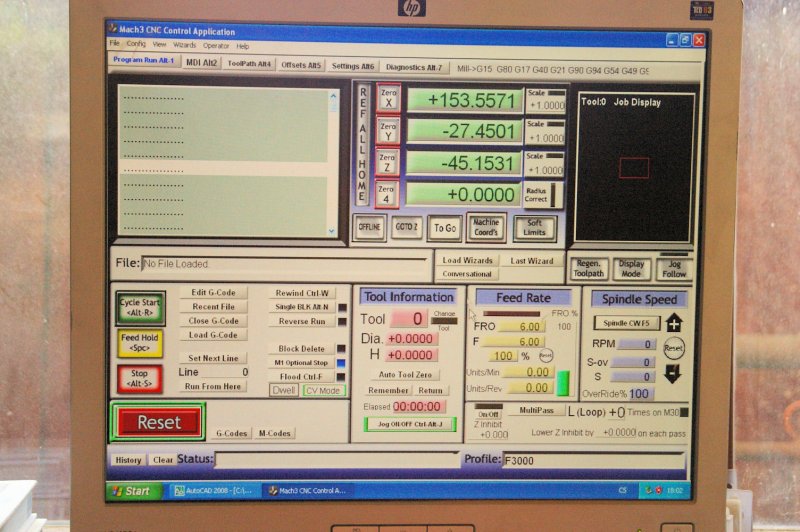
Task: Click the green feed rate level indicator
Action: tap(562, 383)
